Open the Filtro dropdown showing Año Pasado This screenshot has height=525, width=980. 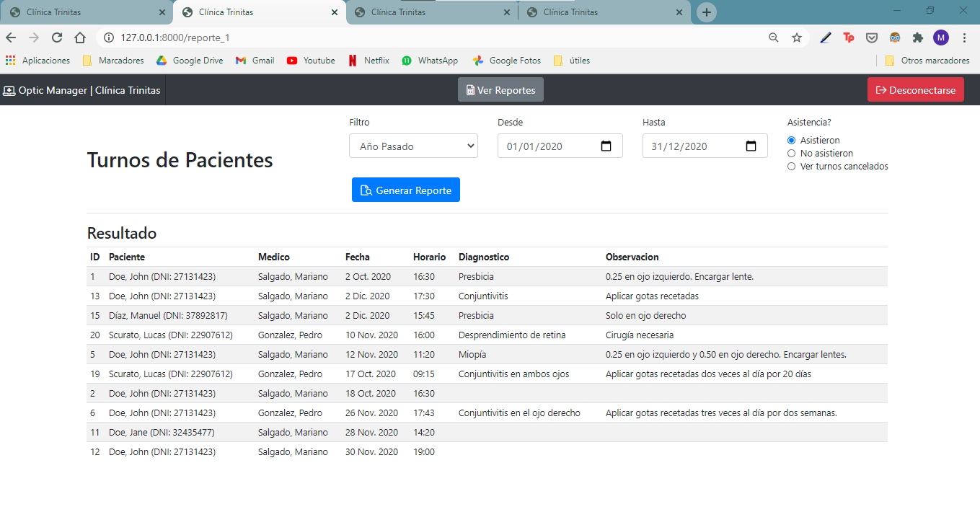tap(414, 146)
